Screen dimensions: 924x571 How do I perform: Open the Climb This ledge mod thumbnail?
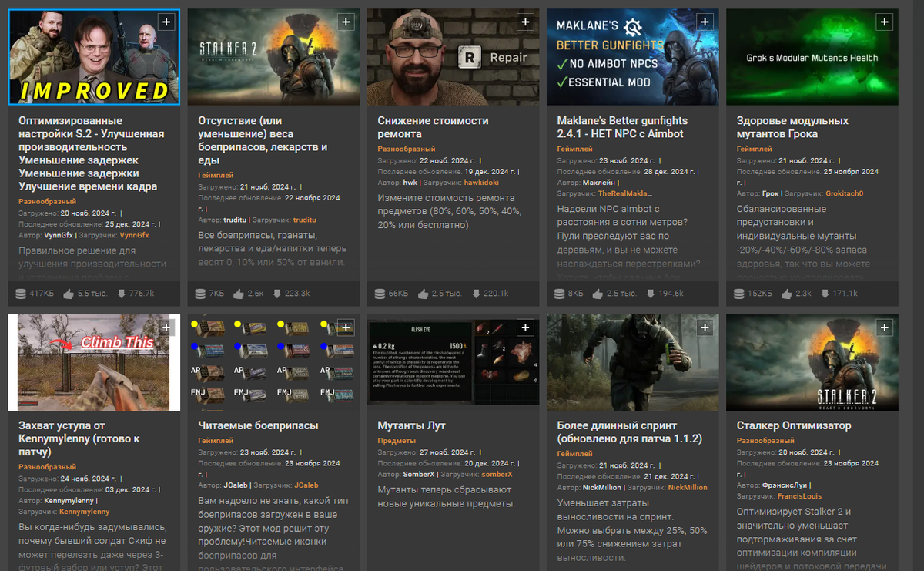[x=94, y=362]
